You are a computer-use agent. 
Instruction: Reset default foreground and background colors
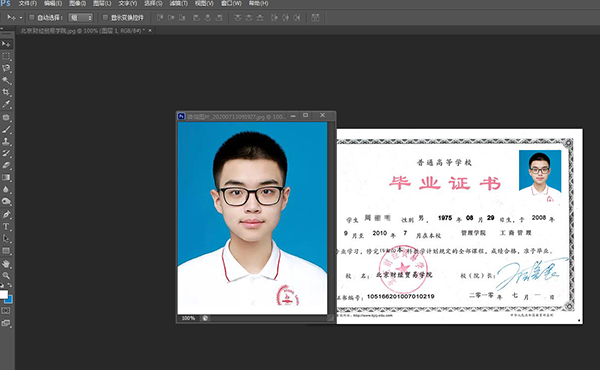[2, 285]
